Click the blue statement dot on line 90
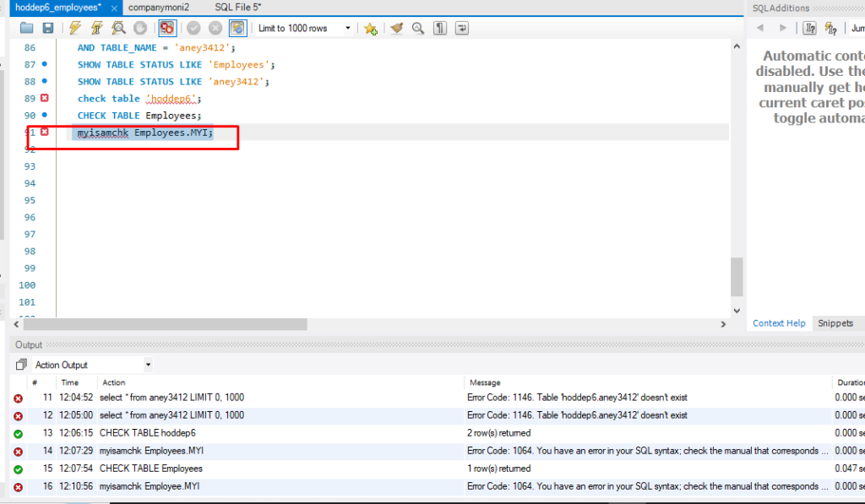 (x=45, y=115)
